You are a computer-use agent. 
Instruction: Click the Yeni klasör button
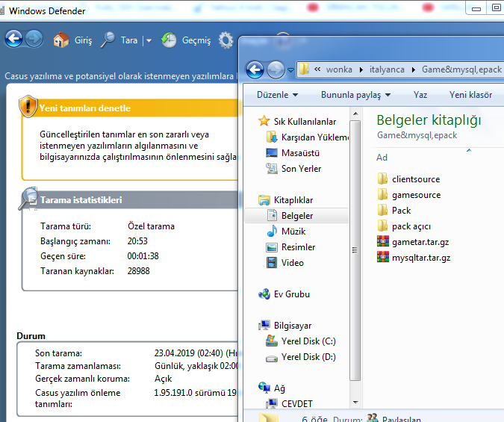tap(470, 95)
